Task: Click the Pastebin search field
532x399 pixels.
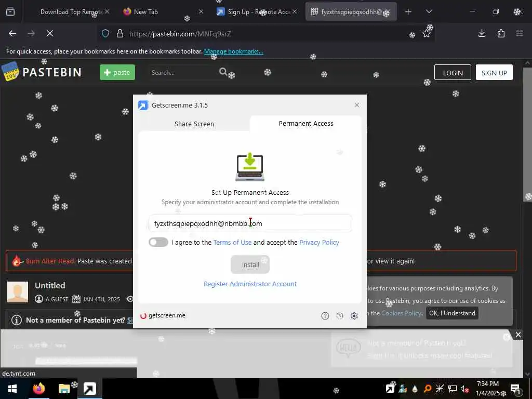Action: click(183, 73)
